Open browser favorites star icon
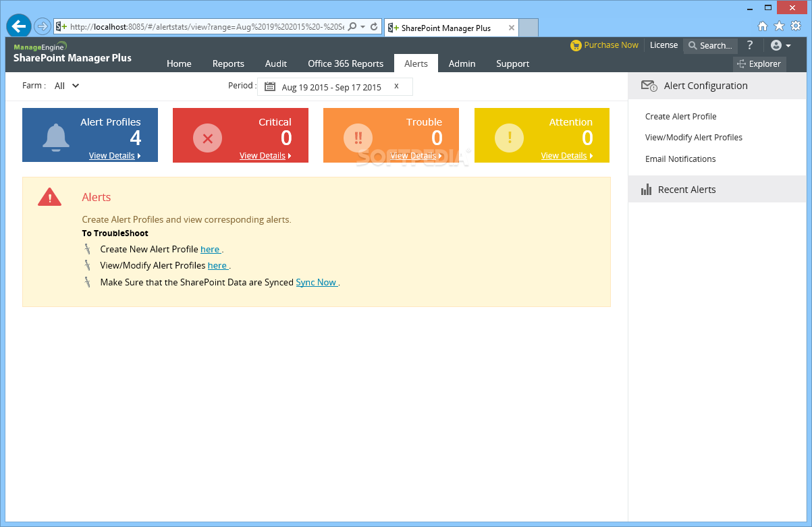Screen dimensions: 812x527 779,26
